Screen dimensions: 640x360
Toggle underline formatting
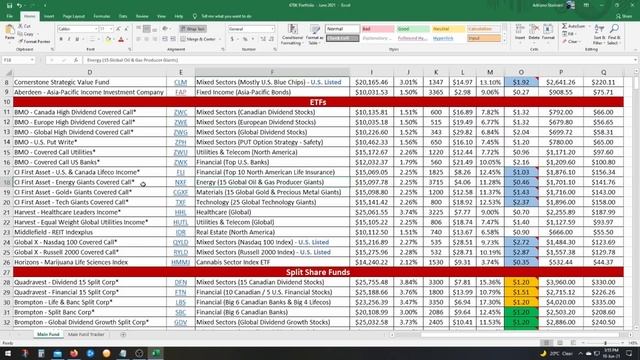point(77,39)
